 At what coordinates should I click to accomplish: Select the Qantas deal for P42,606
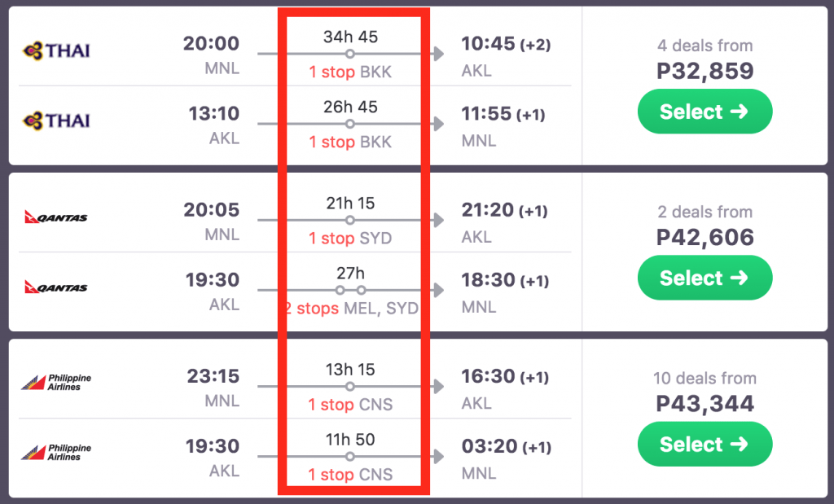tap(705, 278)
